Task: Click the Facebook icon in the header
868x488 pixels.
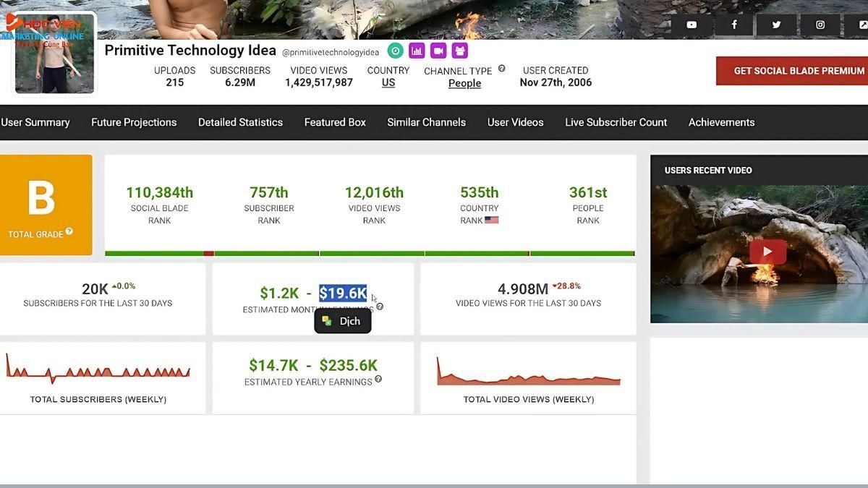Action: click(x=733, y=25)
